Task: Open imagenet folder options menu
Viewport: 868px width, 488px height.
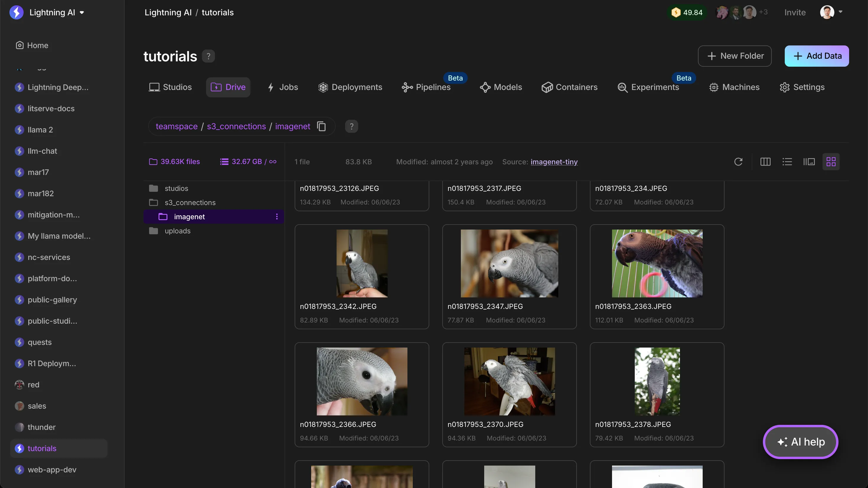Action: (277, 217)
